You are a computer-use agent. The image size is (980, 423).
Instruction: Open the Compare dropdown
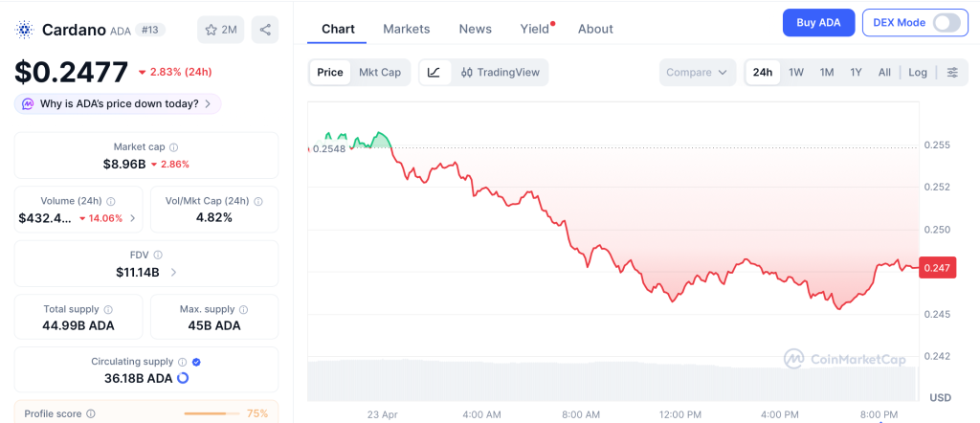coord(698,72)
